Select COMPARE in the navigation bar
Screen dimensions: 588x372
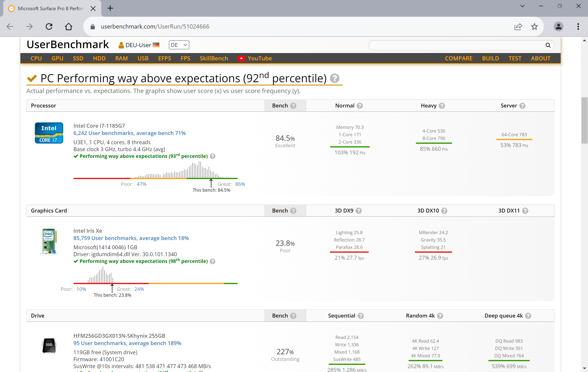tap(458, 59)
